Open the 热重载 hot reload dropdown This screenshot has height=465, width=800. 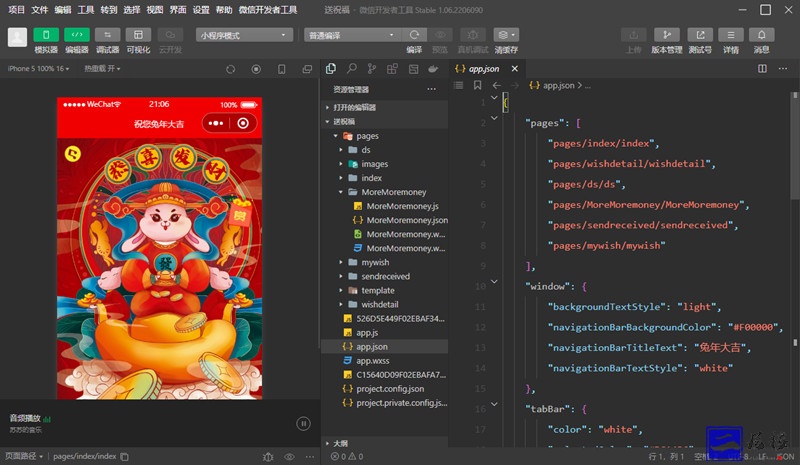102,68
